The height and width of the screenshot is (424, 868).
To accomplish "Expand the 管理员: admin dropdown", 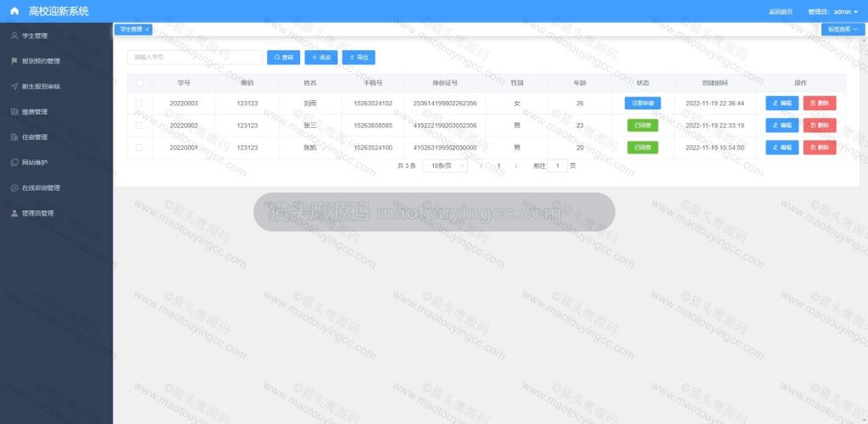I will coord(832,12).
